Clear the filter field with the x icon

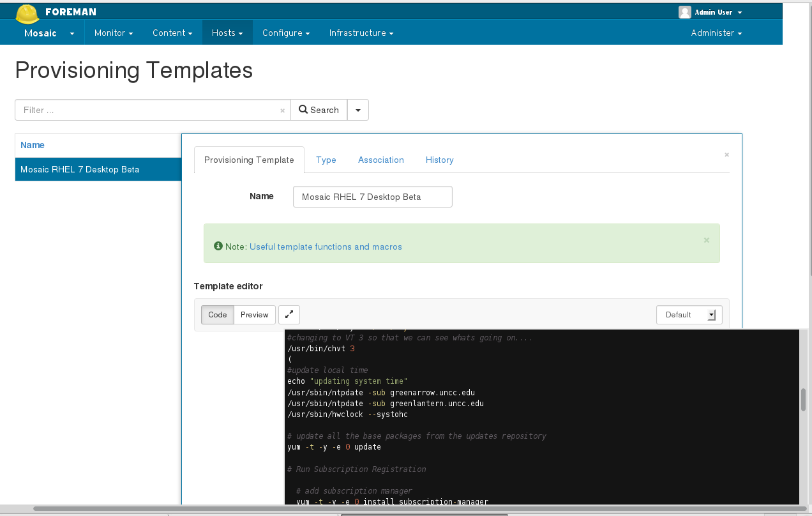tap(282, 110)
